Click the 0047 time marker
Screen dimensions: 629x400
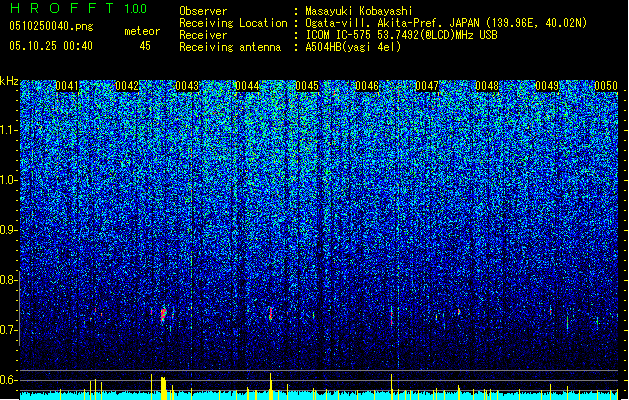click(427, 86)
